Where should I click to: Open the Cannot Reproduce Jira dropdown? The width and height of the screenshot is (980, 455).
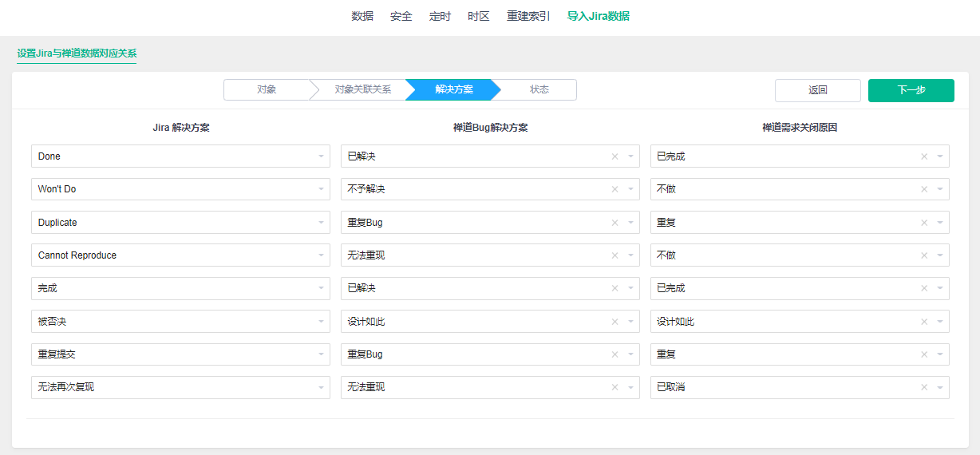point(180,255)
